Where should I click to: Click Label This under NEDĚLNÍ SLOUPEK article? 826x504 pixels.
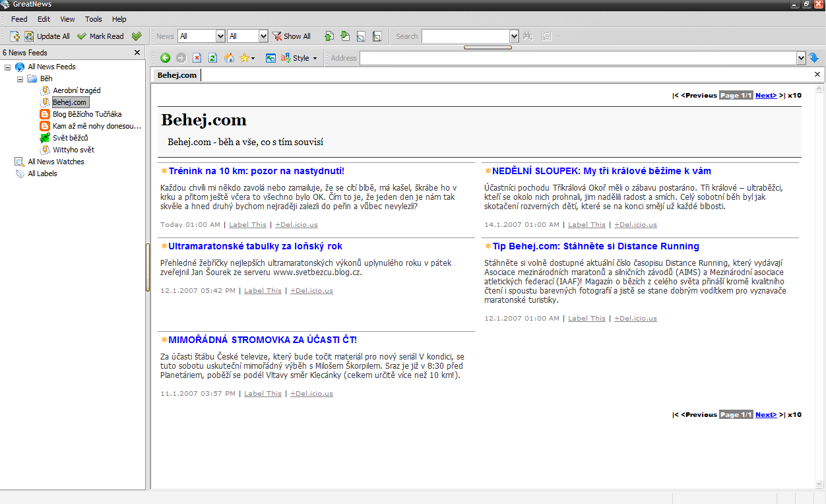(587, 224)
